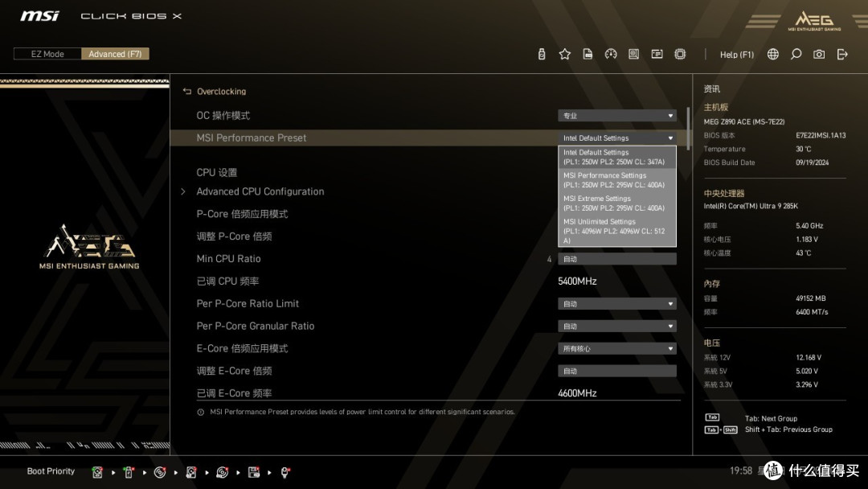Switch to Advanced (F7) mode

pyautogui.click(x=115, y=54)
